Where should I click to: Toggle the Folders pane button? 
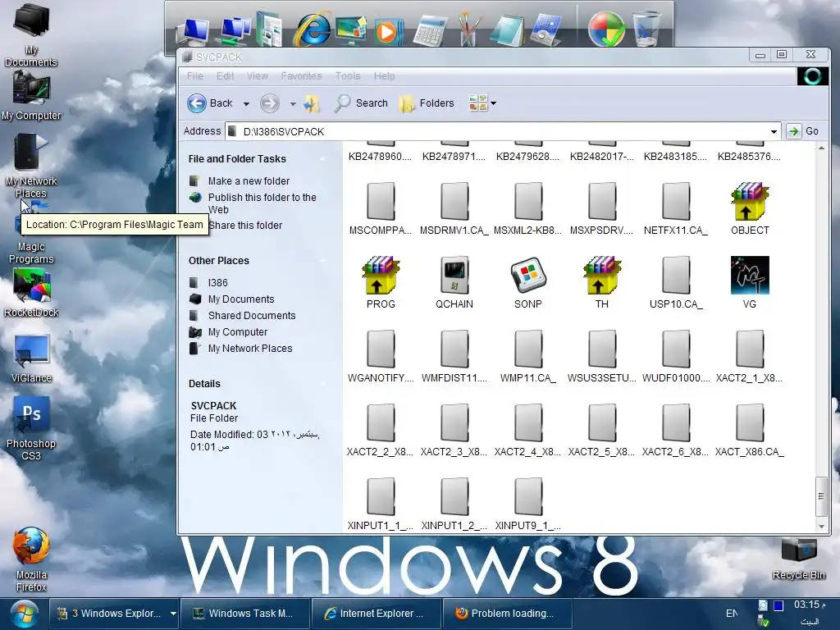pyautogui.click(x=427, y=103)
